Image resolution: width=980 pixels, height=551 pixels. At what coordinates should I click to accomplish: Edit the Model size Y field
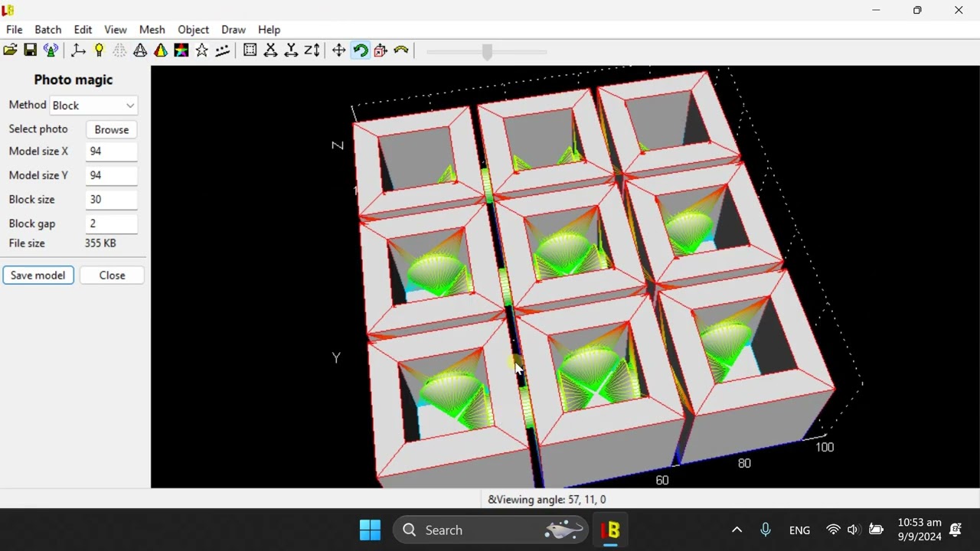(x=112, y=175)
